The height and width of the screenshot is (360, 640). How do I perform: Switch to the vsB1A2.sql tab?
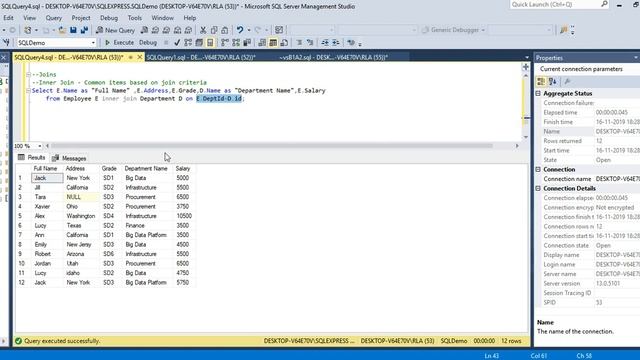tap(333, 58)
